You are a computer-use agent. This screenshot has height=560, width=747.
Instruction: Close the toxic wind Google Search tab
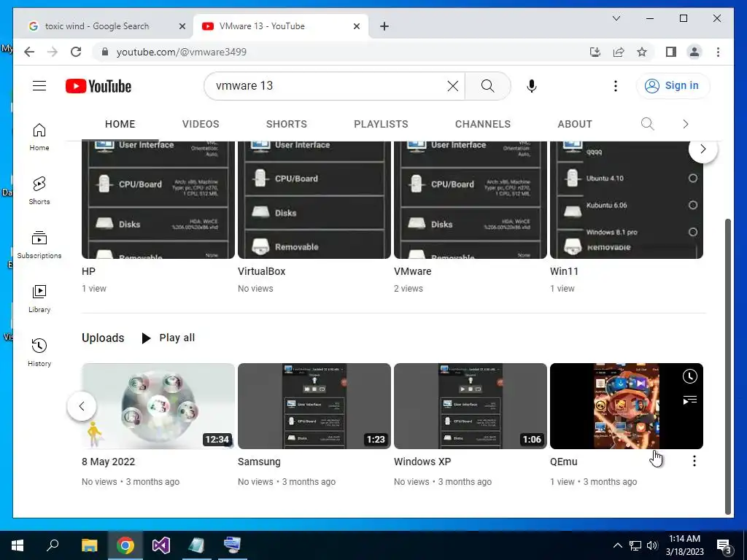182,26
